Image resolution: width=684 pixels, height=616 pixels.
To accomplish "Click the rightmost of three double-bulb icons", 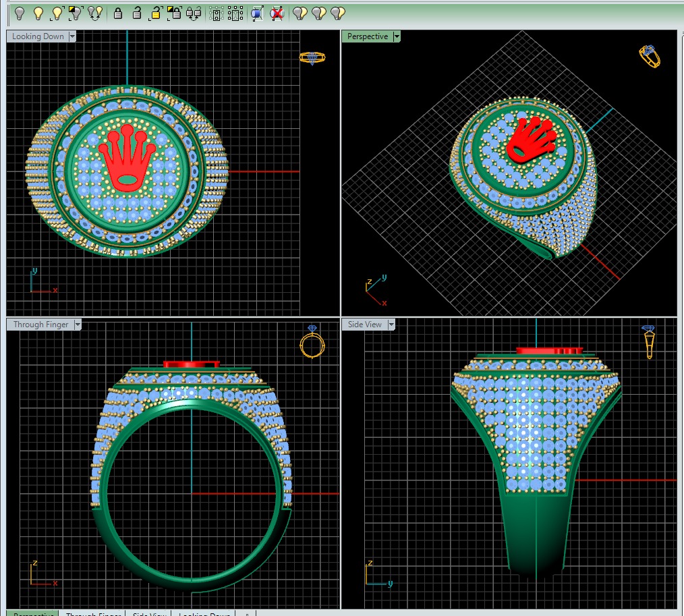I will tap(338, 13).
